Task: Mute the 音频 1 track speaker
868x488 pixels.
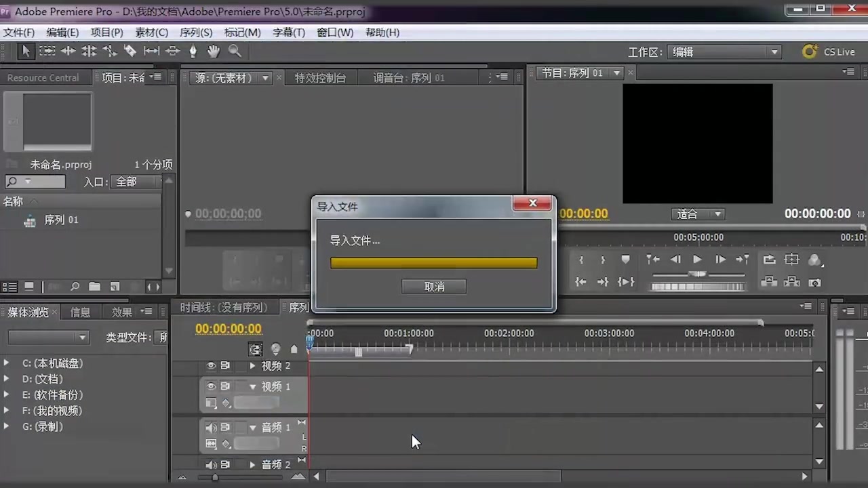Action: (211, 428)
